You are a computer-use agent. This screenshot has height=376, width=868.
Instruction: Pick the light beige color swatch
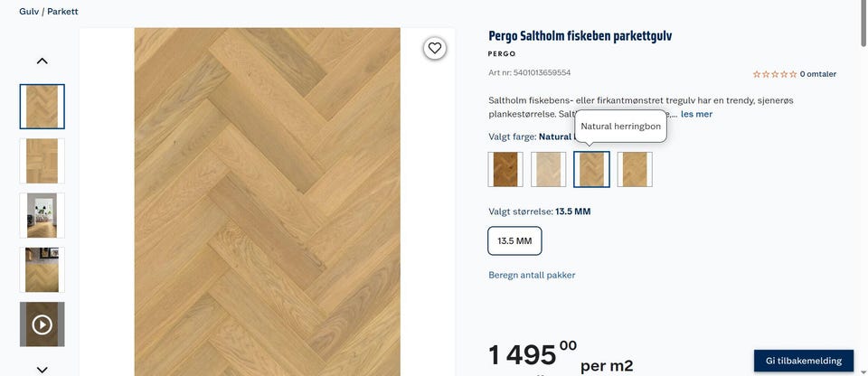coord(549,169)
